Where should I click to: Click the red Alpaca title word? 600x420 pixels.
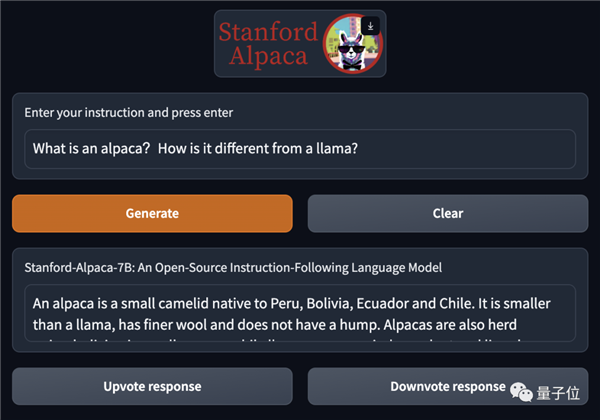click(x=268, y=56)
